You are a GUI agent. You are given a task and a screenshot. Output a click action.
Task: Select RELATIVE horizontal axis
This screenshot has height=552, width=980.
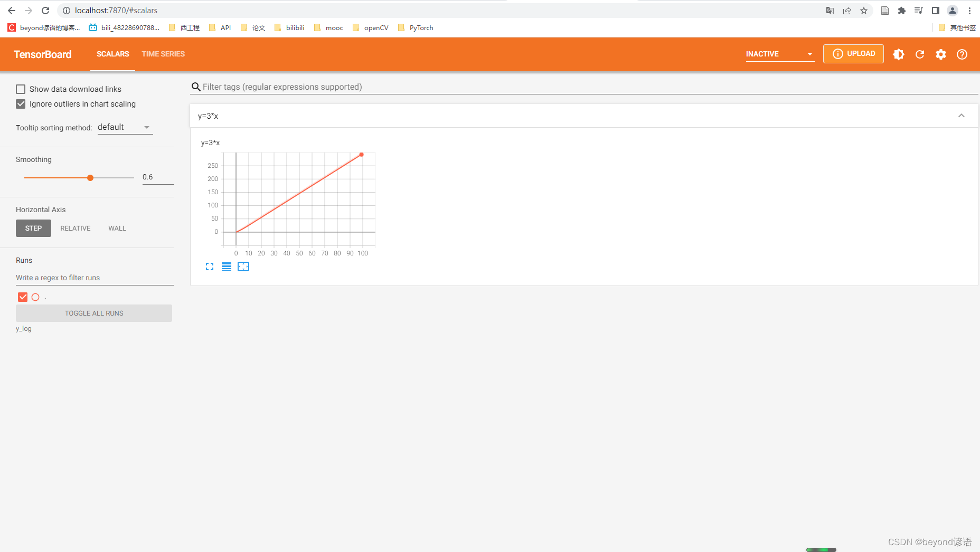tap(76, 229)
